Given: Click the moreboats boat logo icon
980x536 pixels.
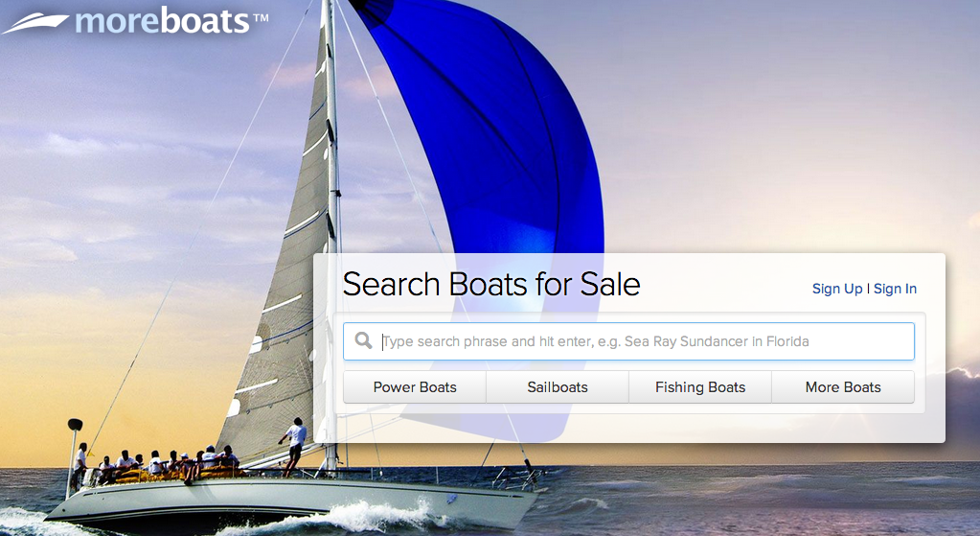Looking at the screenshot, I should pyautogui.click(x=36, y=22).
